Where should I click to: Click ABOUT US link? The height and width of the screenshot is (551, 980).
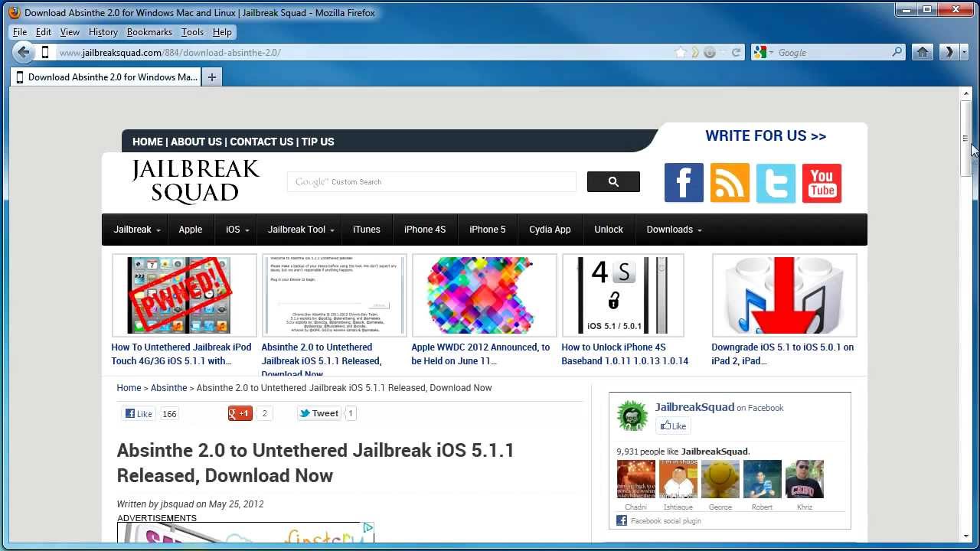pos(196,142)
